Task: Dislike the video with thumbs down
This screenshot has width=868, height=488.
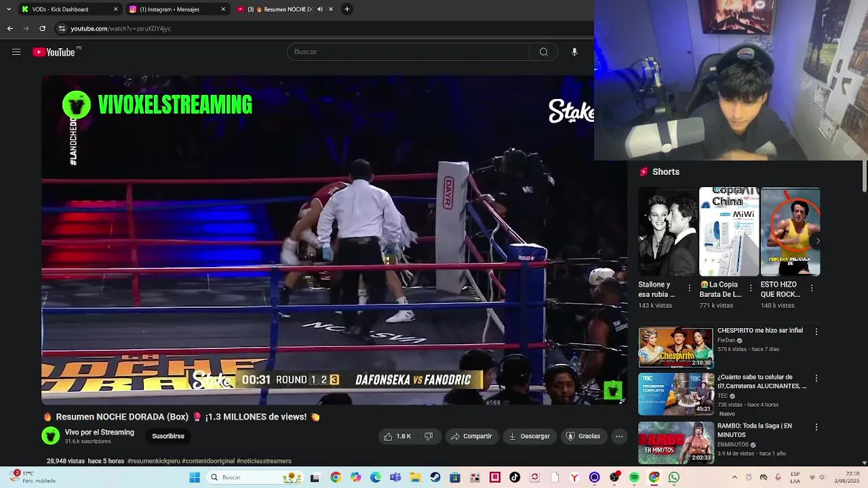Action: pyautogui.click(x=428, y=436)
